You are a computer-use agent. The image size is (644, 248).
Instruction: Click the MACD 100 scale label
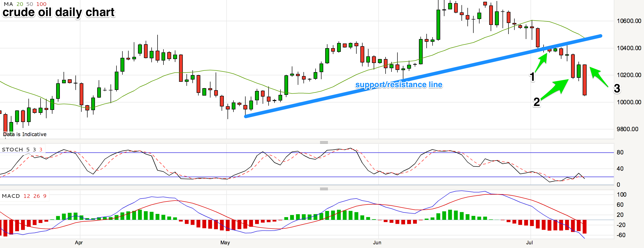click(x=621, y=195)
